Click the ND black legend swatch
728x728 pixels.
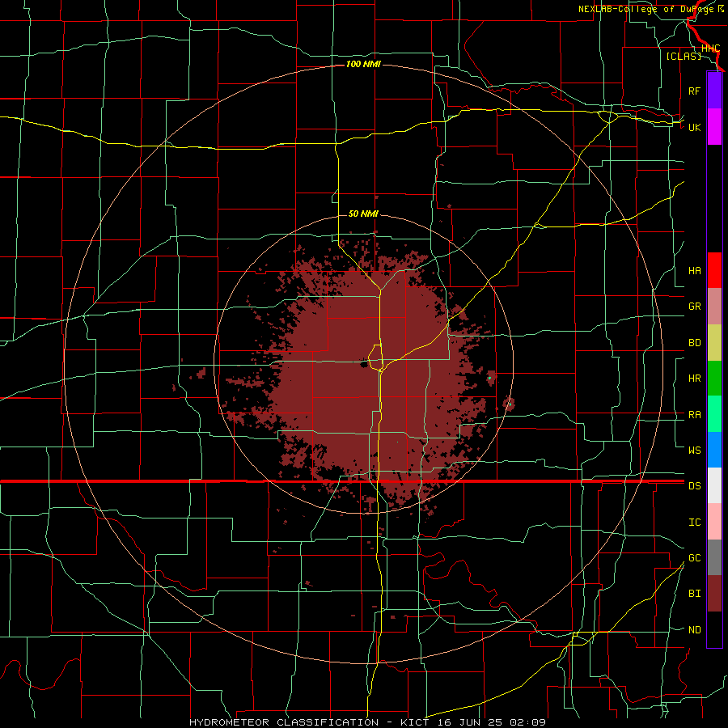[714, 629]
